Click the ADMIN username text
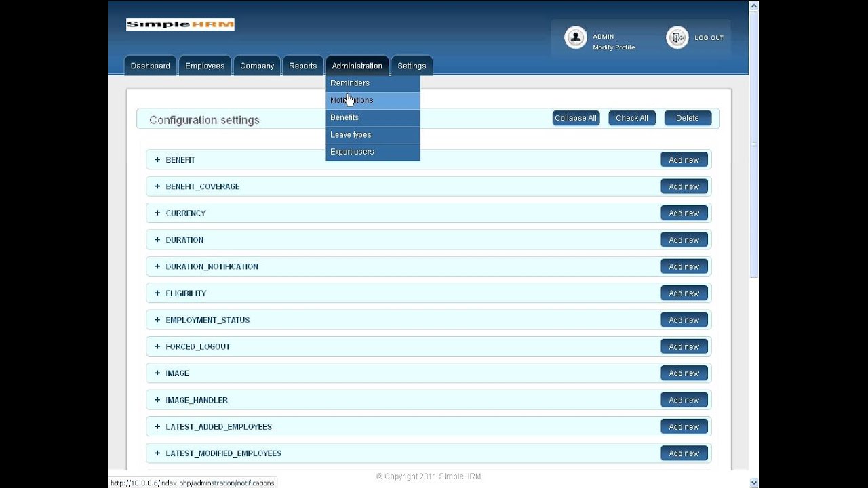The image size is (868, 488). [603, 37]
